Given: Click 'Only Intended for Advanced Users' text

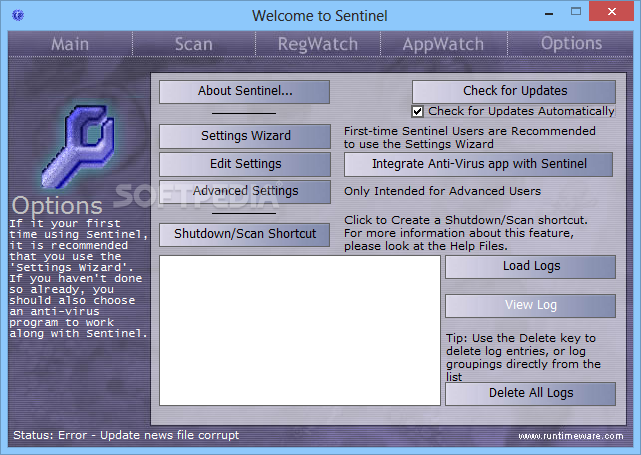Looking at the screenshot, I should point(442,191).
